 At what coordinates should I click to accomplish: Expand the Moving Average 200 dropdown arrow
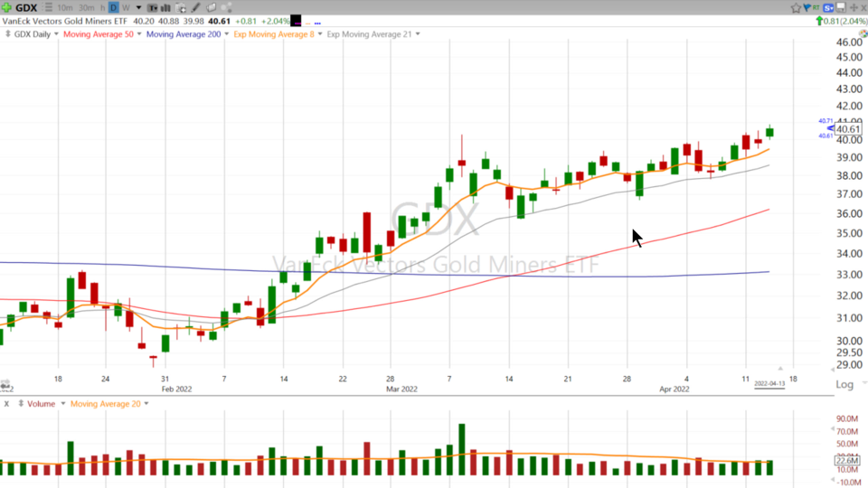click(226, 34)
